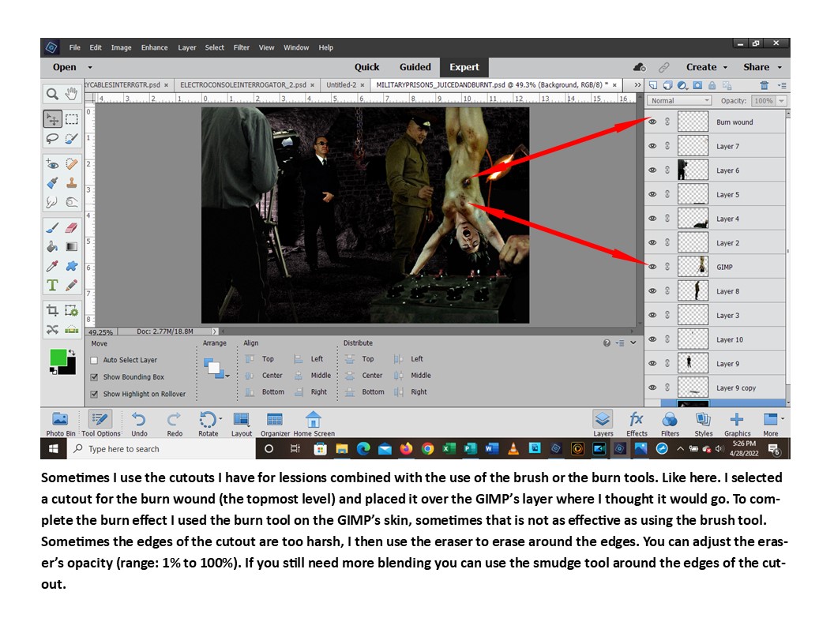
Task: Open the Normal blend mode dropdown
Action: [679, 101]
